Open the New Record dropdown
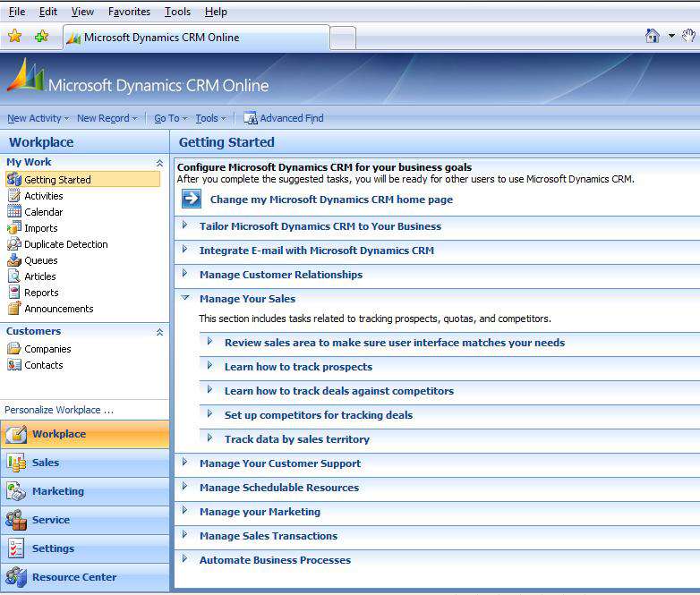This screenshot has width=700, height=595. point(107,118)
